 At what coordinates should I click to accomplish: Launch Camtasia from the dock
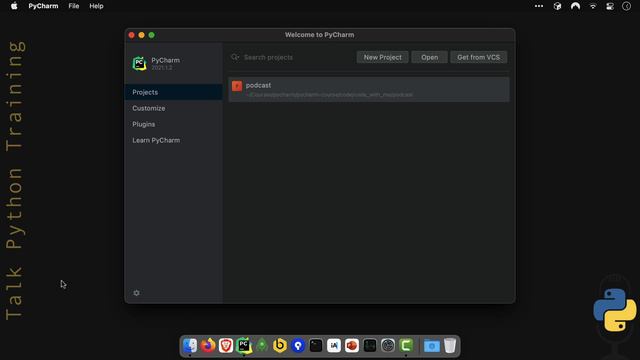pos(406,345)
